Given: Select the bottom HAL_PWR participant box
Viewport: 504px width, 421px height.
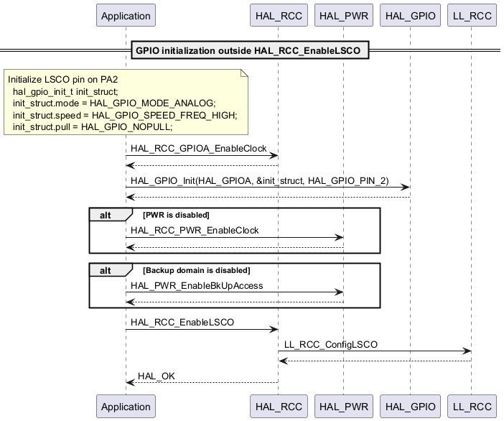Looking at the screenshot, I should tap(343, 407).
